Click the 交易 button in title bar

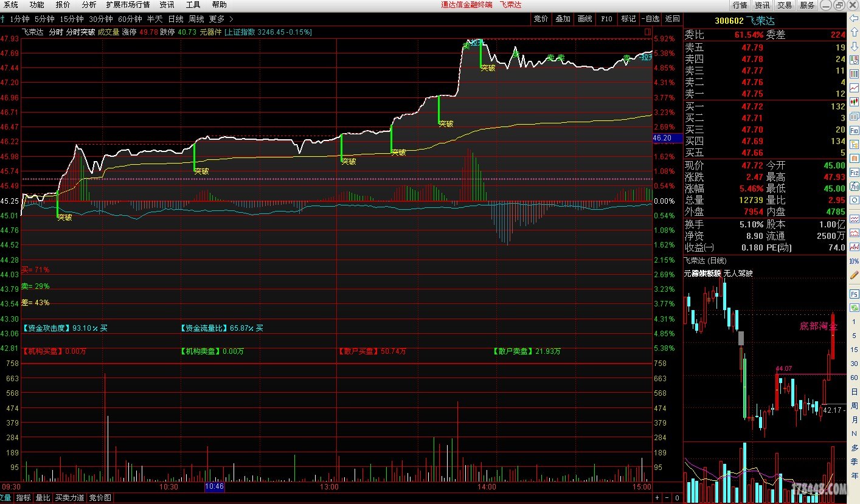(x=785, y=5)
